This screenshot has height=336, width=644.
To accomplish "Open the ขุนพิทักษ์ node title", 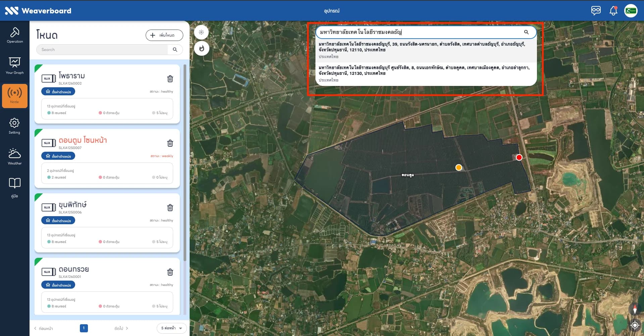I will (73, 204).
